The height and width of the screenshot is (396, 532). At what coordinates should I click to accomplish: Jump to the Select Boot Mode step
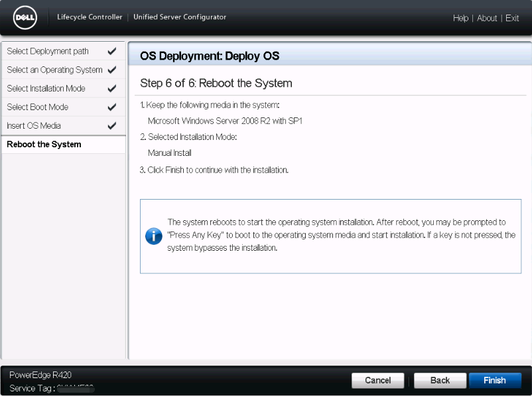[38, 107]
